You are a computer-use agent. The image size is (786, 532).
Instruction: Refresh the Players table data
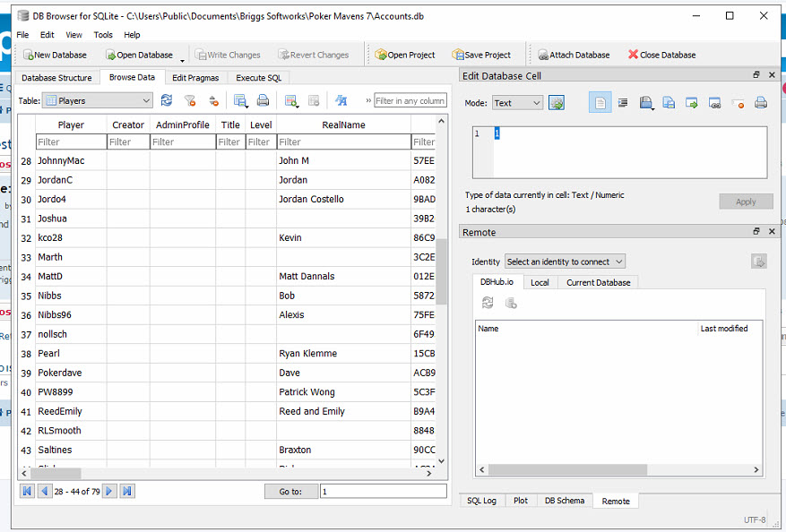(x=167, y=101)
